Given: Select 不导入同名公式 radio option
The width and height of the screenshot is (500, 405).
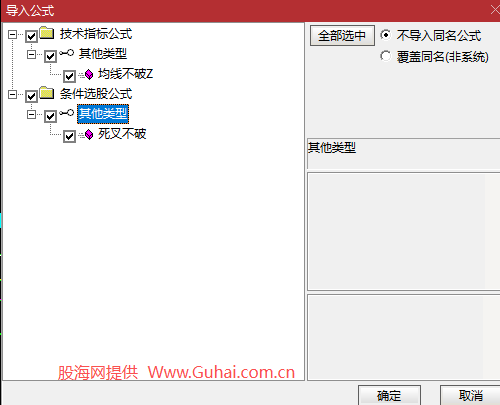Looking at the screenshot, I should coord(386,35).
